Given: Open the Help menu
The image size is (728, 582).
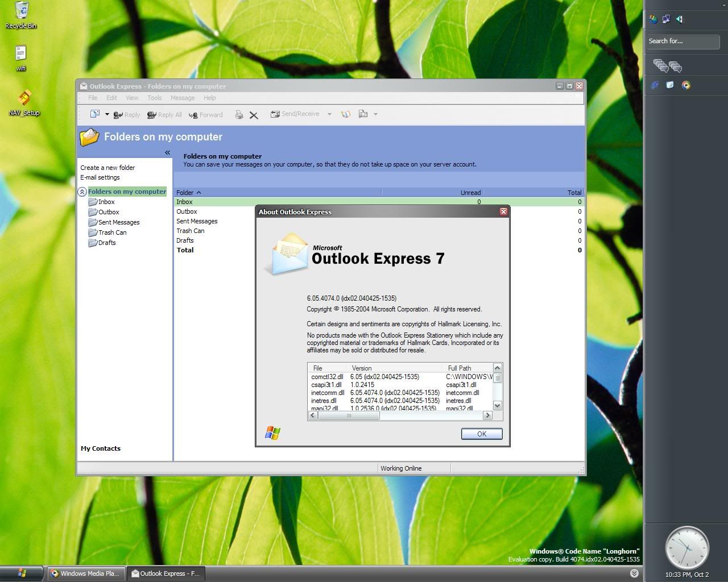Looking at the screenshot, I should click(x=210, y=98).
